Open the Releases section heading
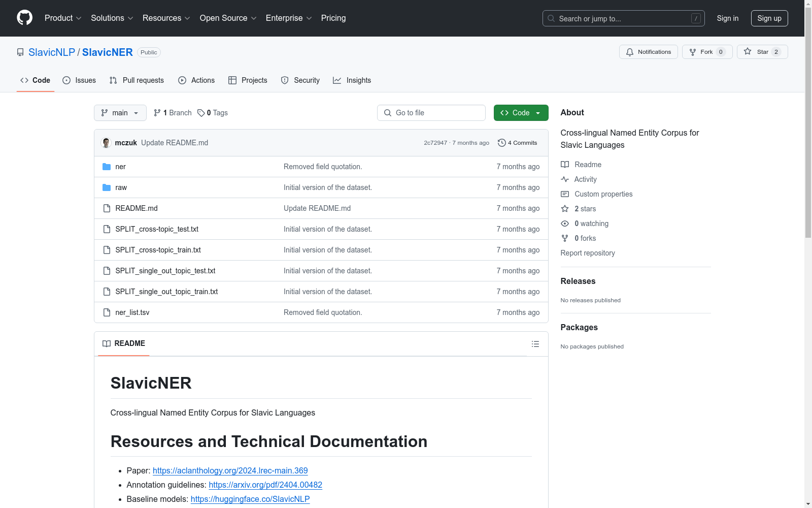 578,281
